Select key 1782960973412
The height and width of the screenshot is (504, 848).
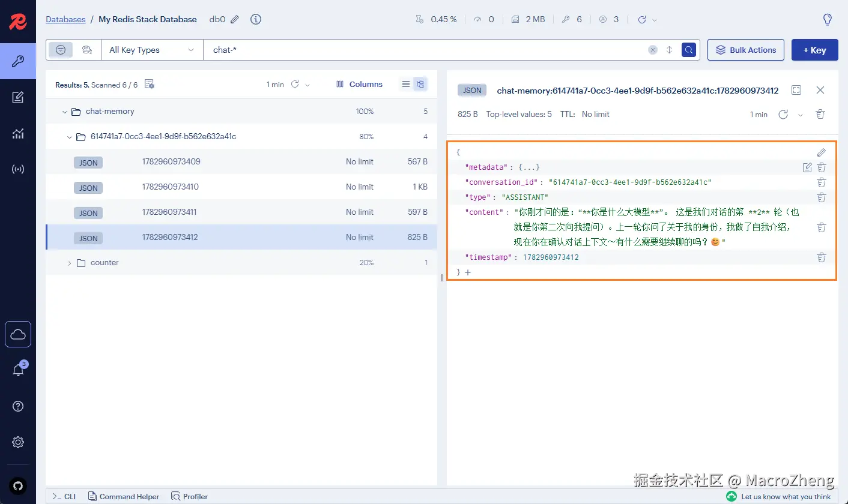click(241, 237)
